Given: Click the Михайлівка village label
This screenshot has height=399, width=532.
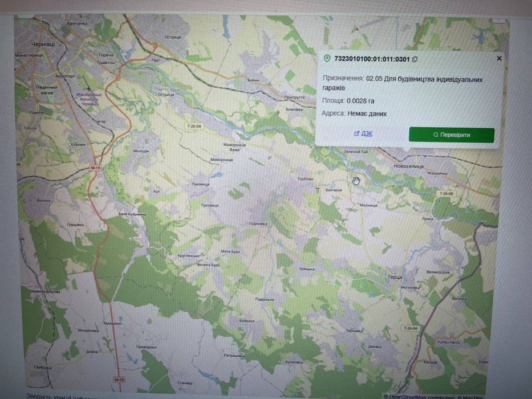Looking at the screenshot, I should (x=88, y=330).
